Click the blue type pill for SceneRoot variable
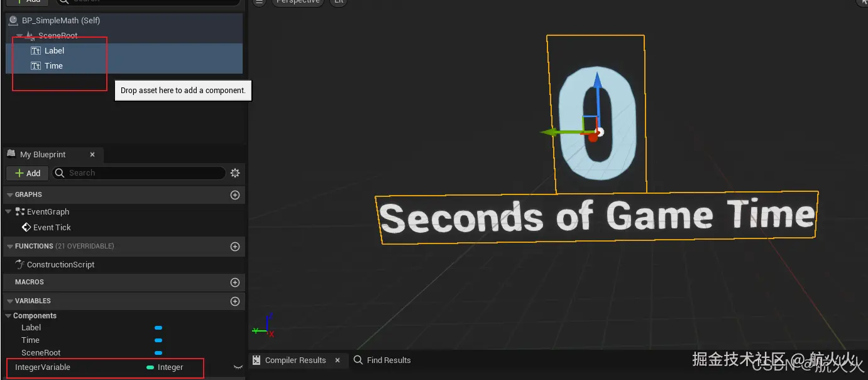 tap(158, 353)
